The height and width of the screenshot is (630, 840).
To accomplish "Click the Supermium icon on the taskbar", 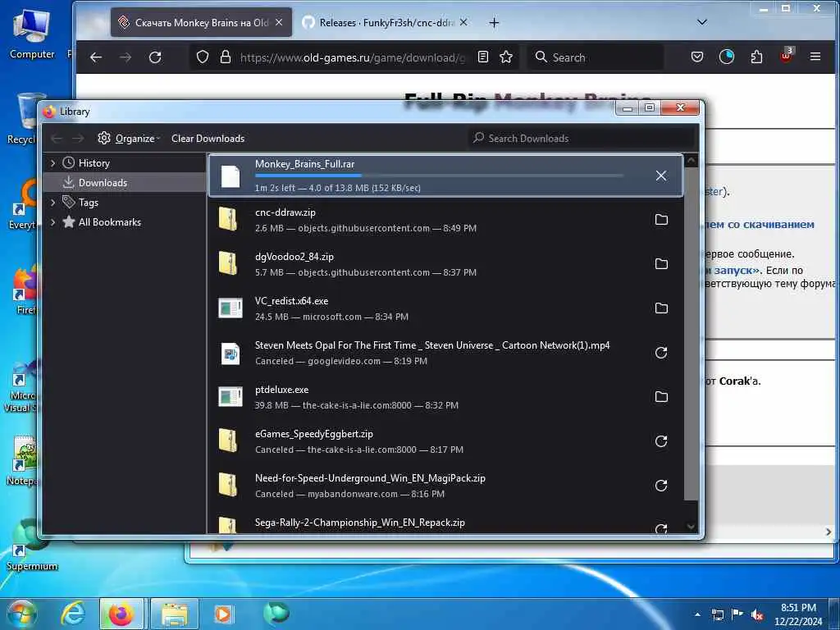I will click(276, 613).
